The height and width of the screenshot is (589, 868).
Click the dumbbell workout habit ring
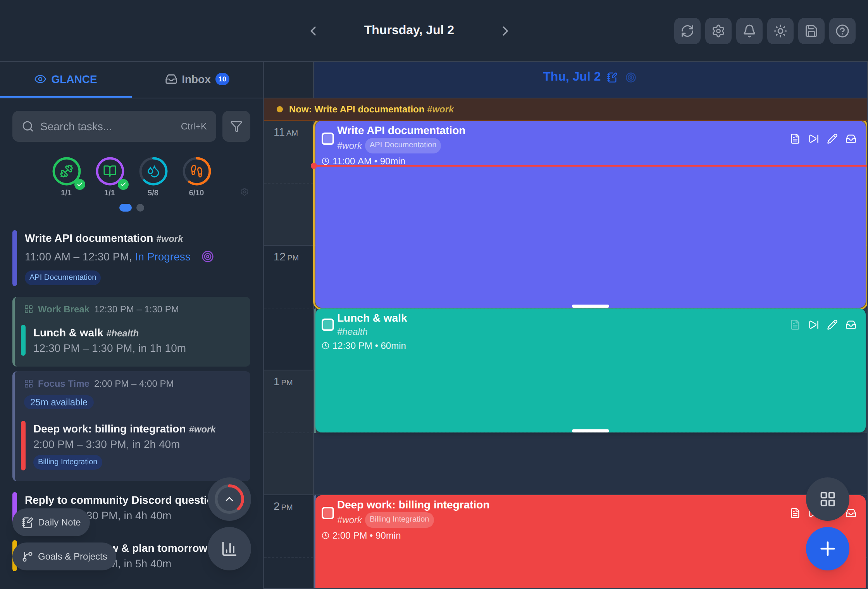[67, 171]
